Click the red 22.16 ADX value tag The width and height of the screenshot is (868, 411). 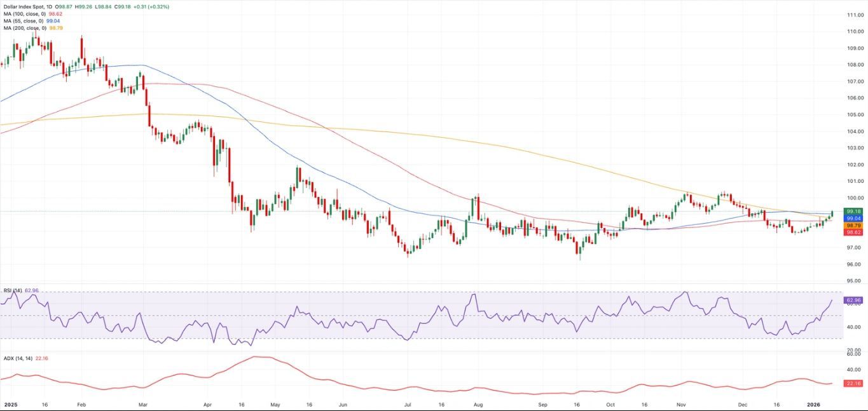[853, 384]
